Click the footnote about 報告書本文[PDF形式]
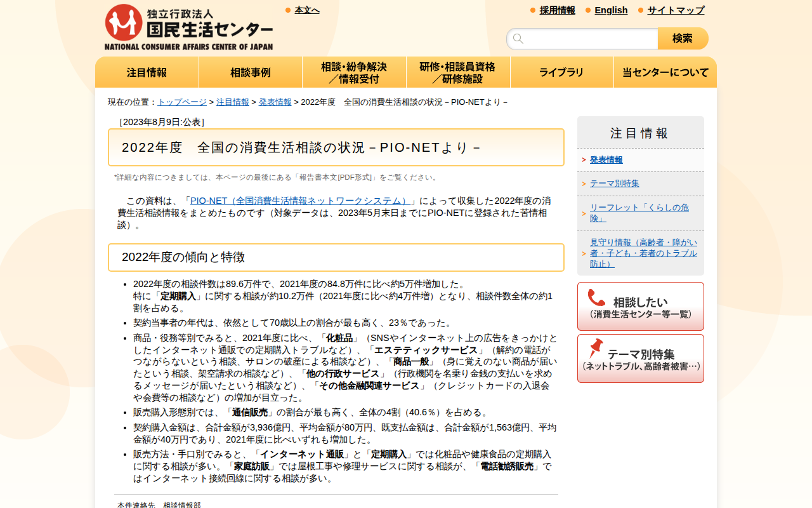 [277, 177]
